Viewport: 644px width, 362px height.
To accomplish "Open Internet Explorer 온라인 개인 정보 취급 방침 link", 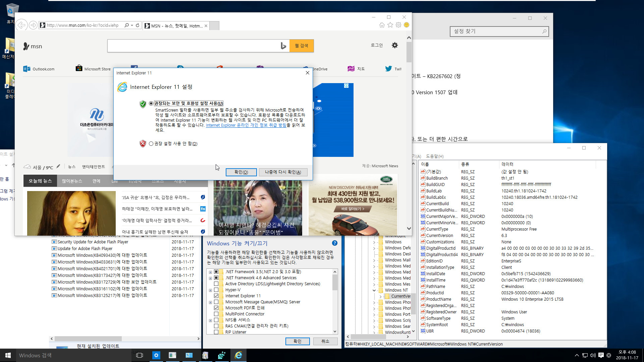I will click(246, 125).
